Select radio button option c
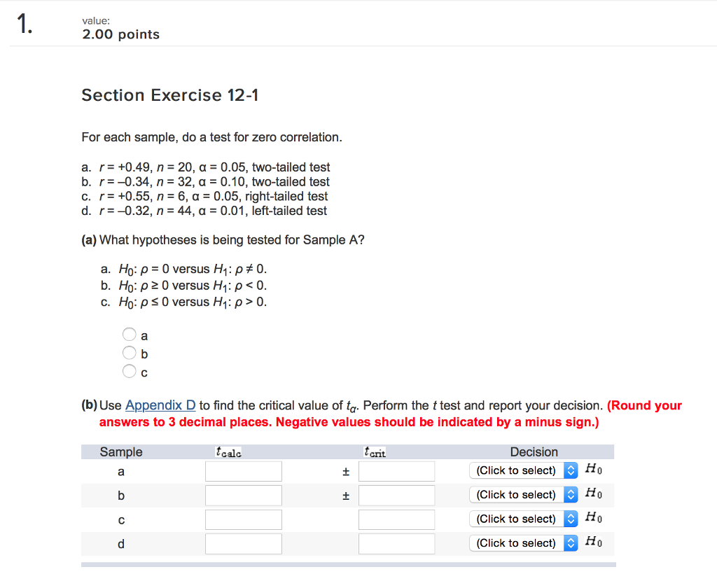The height and width of the screenshot is (588, 717). point(130,371)
